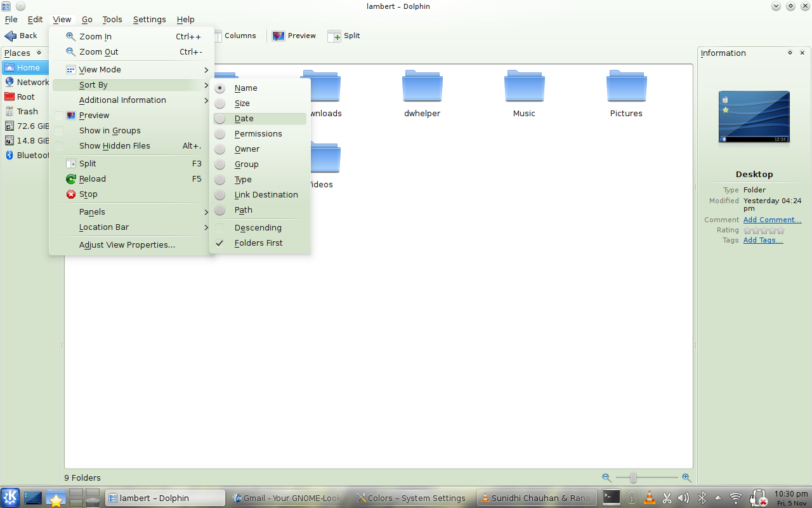The height and width of the screenshot is (508, 812).
Task: Select the Music folder
Action: click(524, 94)
